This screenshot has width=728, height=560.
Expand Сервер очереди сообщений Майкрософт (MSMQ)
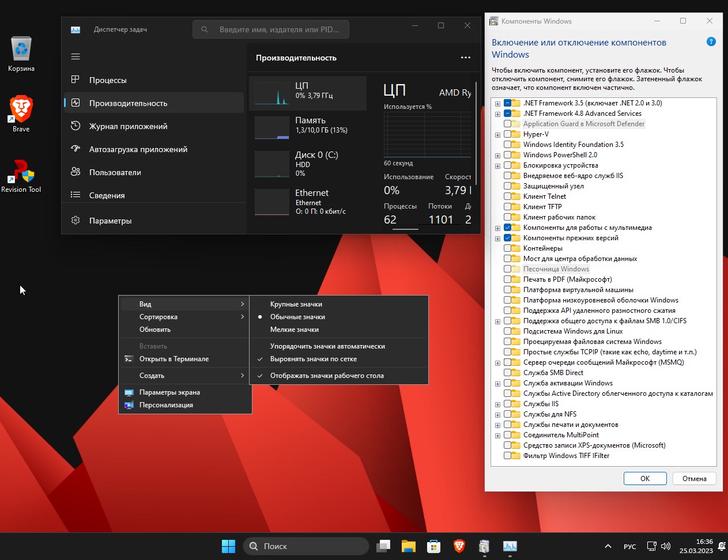click(497, 363)
